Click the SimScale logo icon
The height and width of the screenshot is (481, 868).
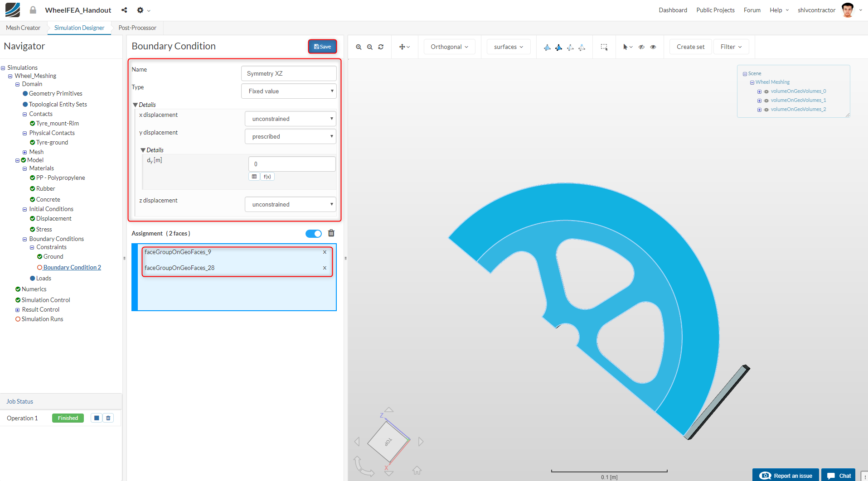[13, 10]
